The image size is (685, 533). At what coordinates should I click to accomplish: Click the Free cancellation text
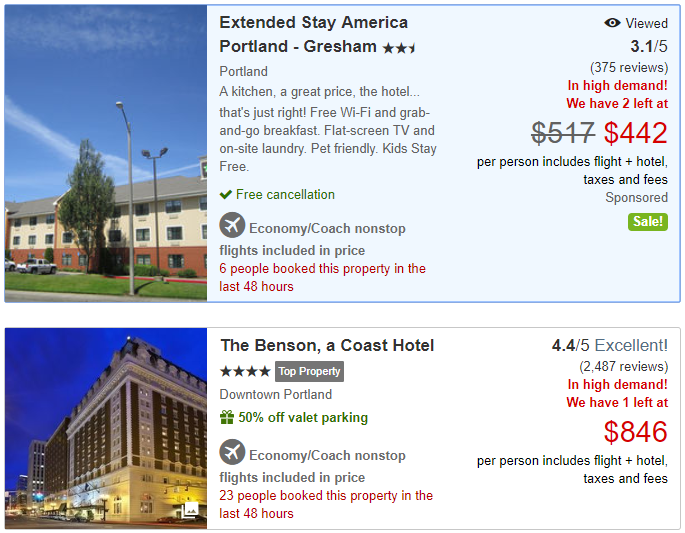[x=285, y=194]
